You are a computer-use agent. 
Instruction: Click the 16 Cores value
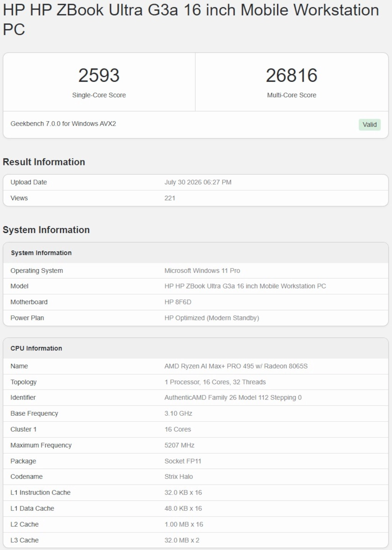point(178,429)
